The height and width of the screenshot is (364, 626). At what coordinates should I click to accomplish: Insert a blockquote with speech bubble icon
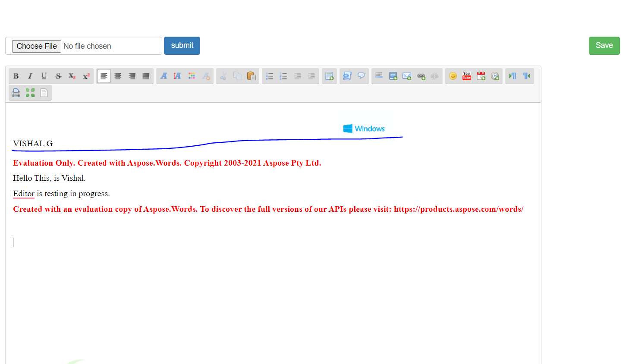361,76
